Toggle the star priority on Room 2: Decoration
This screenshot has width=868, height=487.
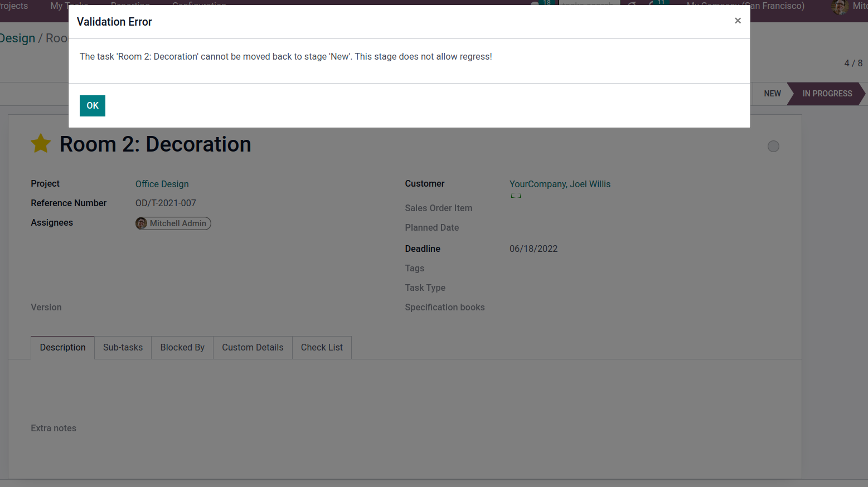tap(41, 144)
